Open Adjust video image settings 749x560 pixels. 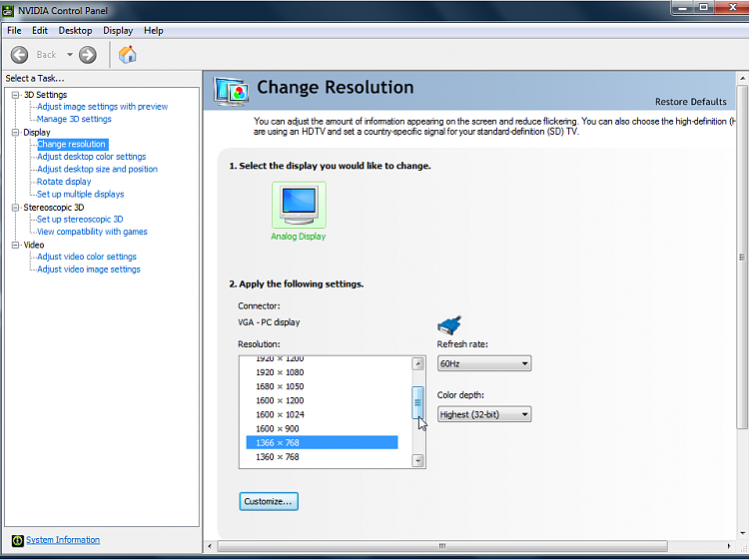[x=88, y=270]
